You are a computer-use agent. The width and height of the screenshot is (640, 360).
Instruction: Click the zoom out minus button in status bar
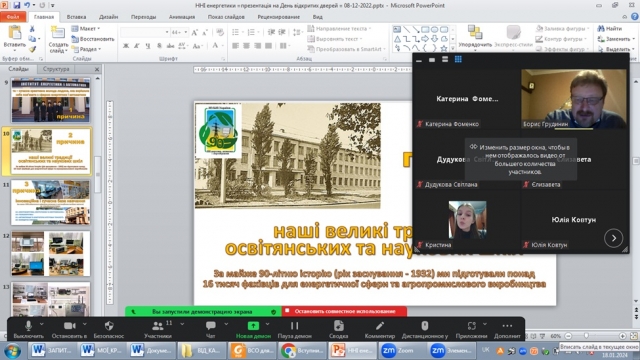coord(568,336)
